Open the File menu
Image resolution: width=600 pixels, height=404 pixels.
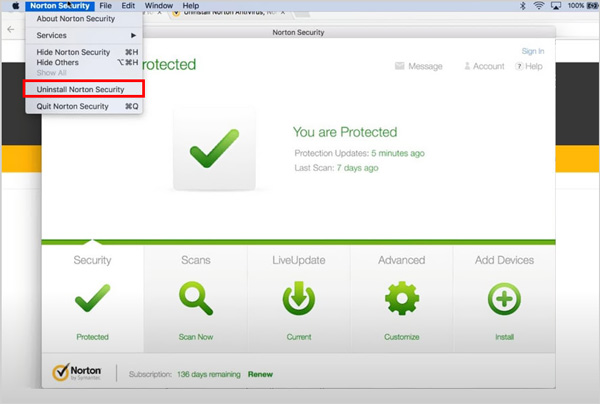106,6
